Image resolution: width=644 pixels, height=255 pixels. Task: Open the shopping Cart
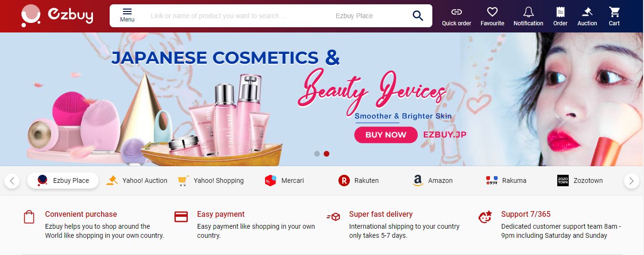[614, 11]
